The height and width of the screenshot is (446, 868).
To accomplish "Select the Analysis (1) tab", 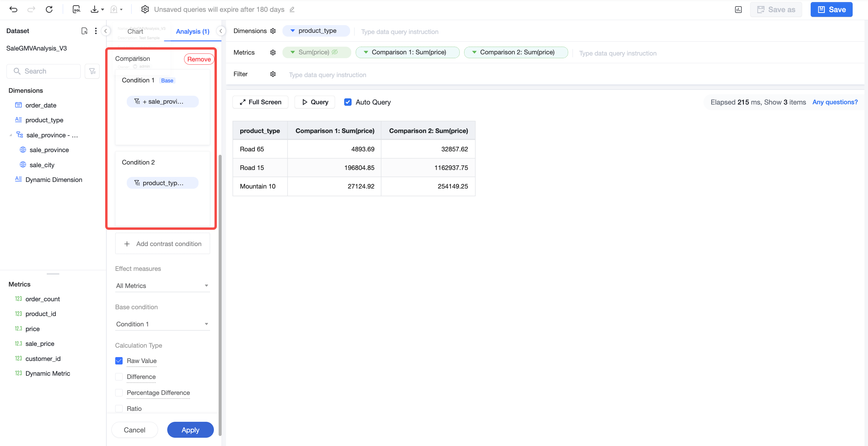I will [x=193, y=31].
